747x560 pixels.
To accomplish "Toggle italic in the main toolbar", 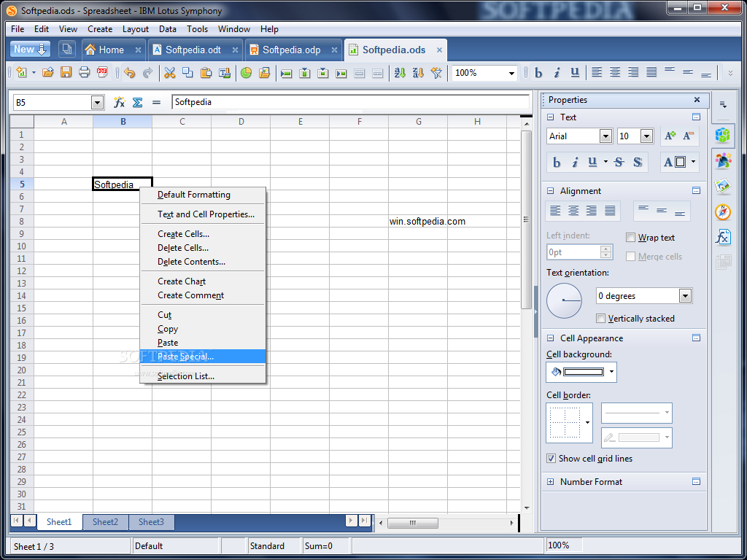I will [x=557, y=72].
